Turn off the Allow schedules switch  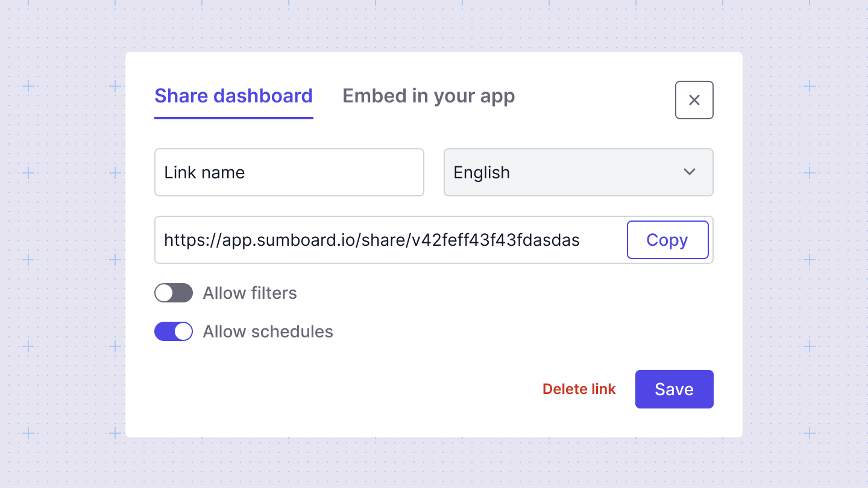point(174,331)
